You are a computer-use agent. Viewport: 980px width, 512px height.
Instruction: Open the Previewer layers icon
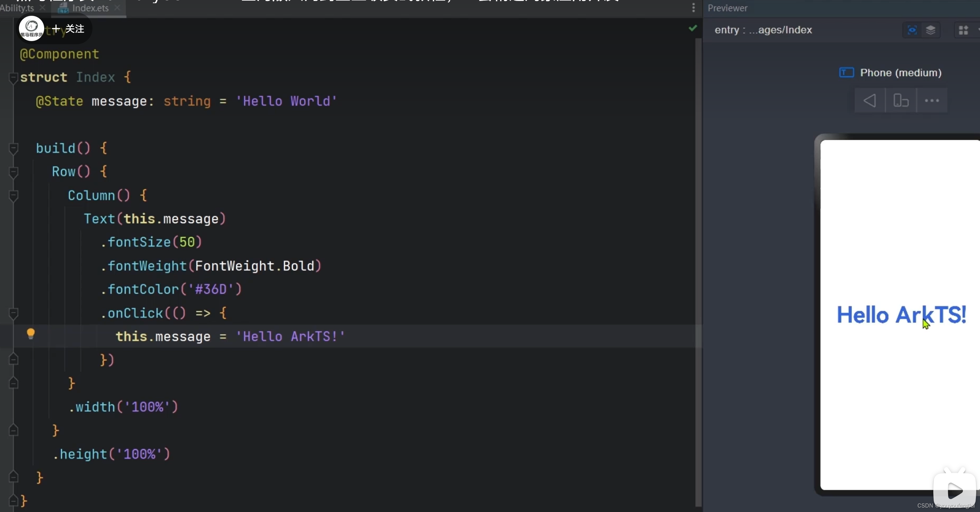click(930, 30)
